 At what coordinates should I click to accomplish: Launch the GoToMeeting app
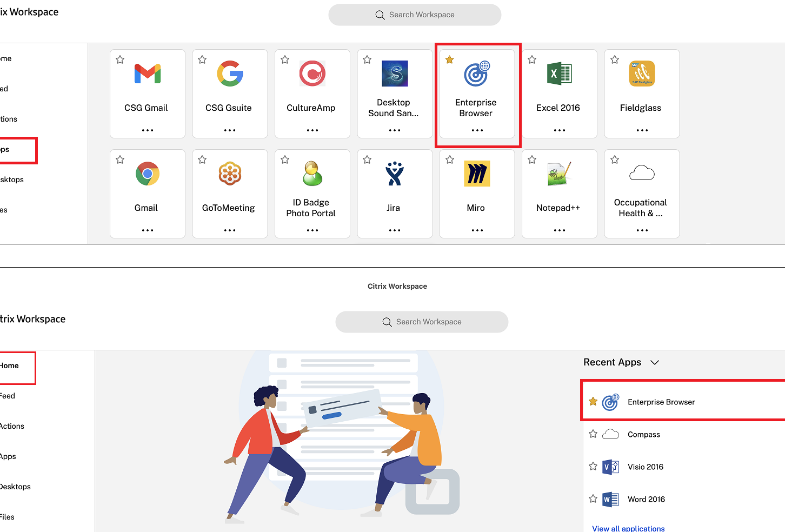click(230, 174)
